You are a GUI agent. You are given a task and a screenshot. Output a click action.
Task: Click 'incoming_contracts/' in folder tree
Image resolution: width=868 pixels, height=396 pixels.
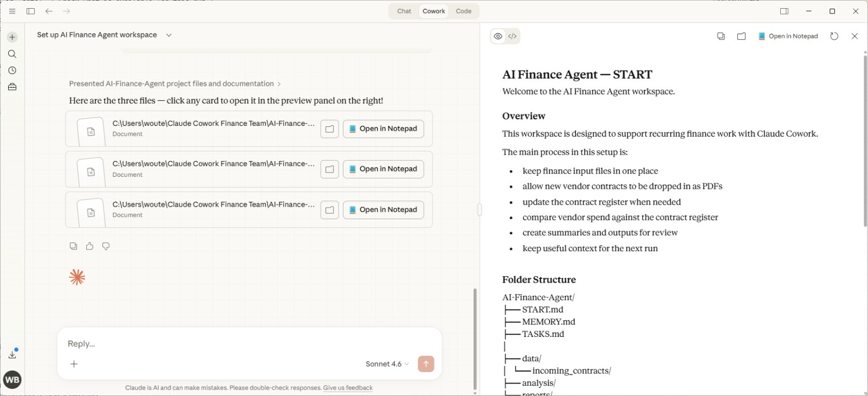point(572,371)
